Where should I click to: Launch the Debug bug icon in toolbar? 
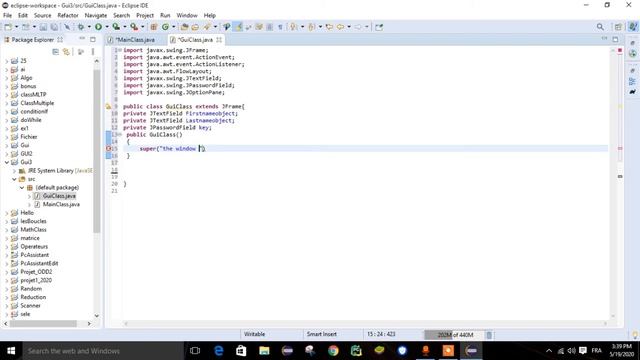(x=81, y=27)
